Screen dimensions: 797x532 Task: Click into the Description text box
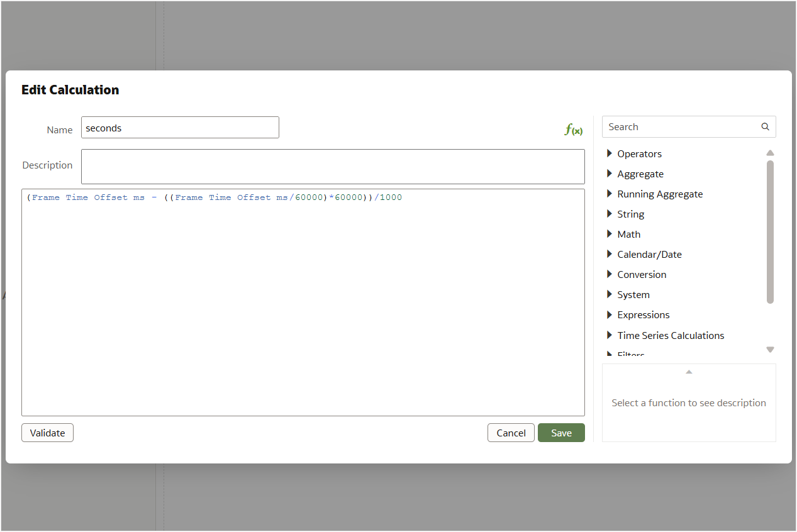(333, 167)
